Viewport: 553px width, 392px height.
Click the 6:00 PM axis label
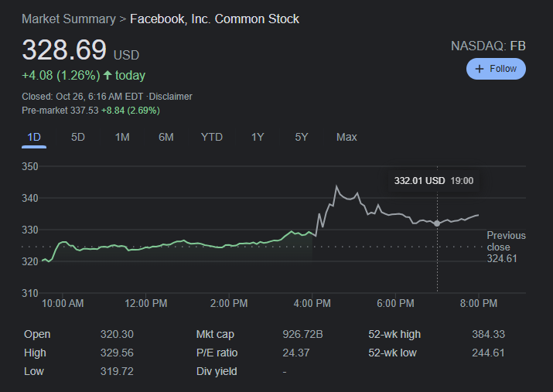coord(395,304)
